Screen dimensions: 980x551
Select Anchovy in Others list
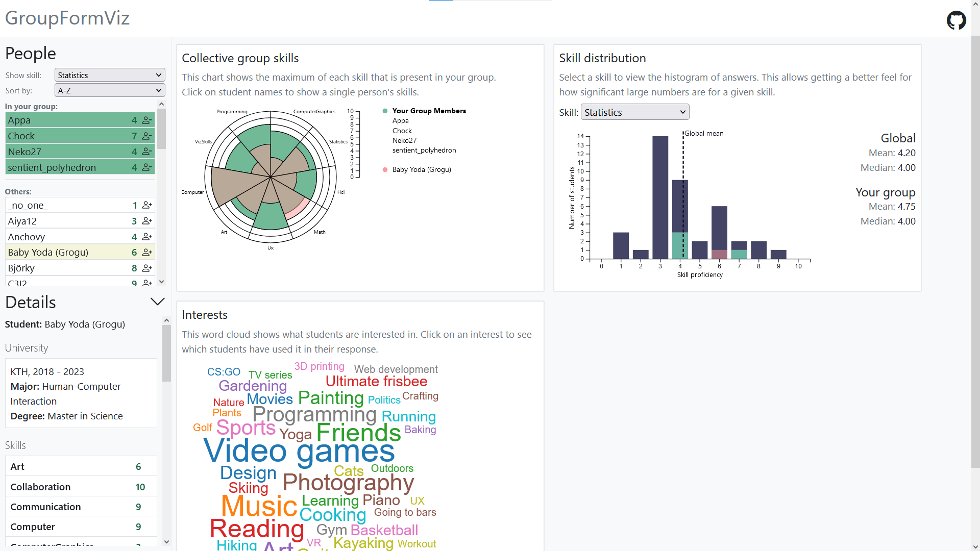[x=80, y=237]
